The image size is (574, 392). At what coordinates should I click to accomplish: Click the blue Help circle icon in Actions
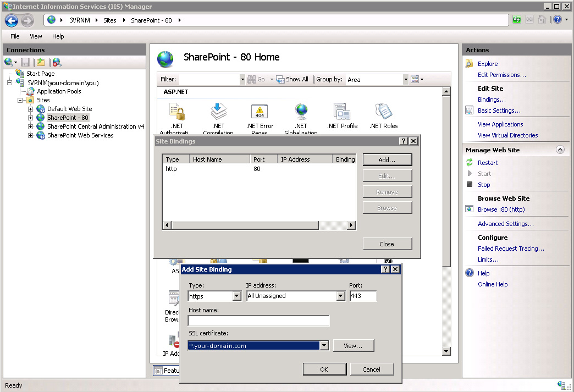tap(470, 273)
